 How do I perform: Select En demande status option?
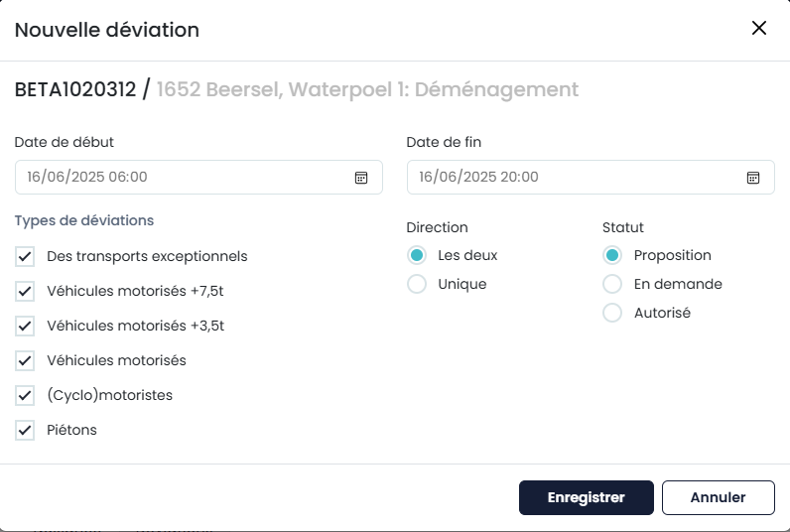coord(612,284)
